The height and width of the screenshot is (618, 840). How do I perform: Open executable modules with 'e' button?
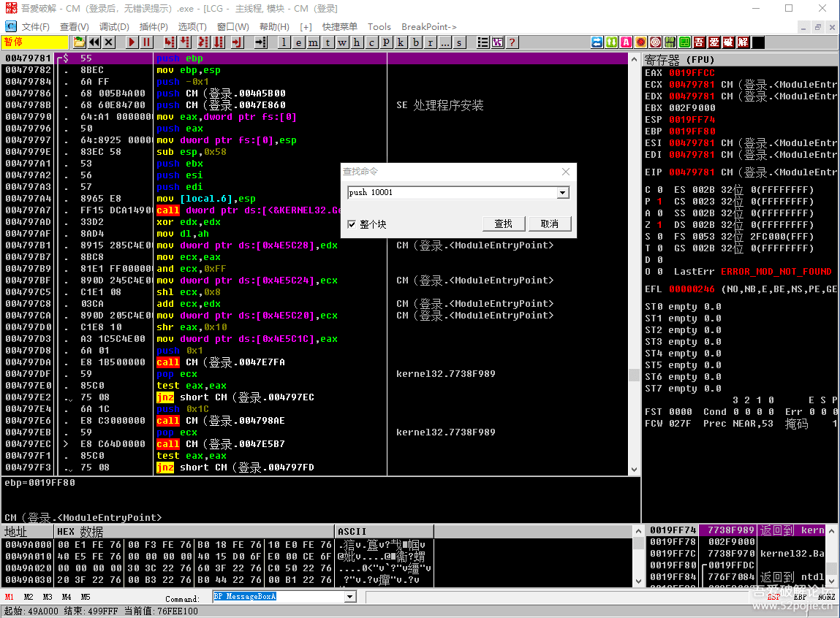click(x=298, y=42)
